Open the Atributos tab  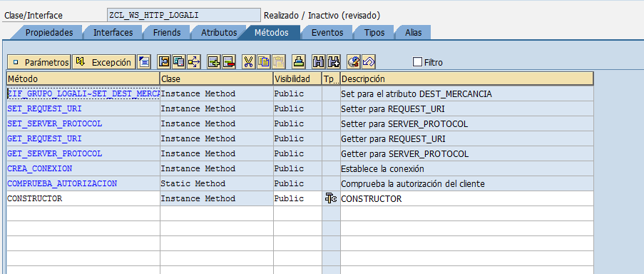[219, 32]
